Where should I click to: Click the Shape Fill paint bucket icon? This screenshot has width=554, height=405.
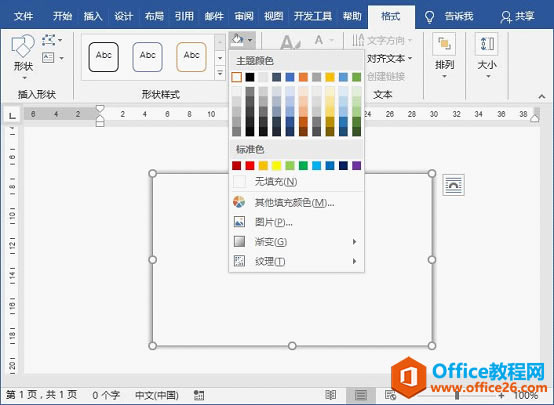(x=237, y=39)
